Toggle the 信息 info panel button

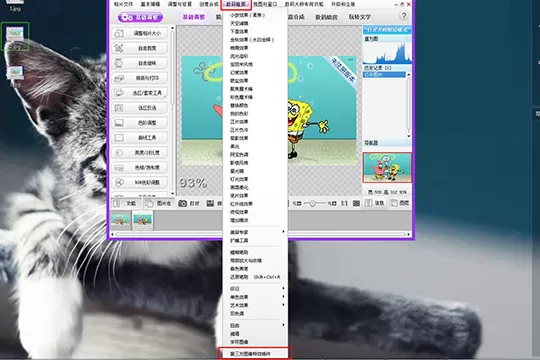375,203
